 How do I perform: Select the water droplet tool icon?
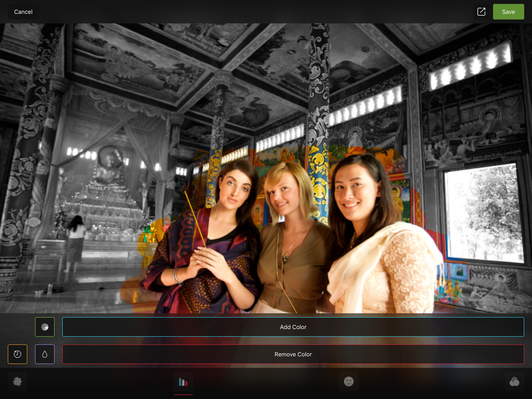(45, 354)
